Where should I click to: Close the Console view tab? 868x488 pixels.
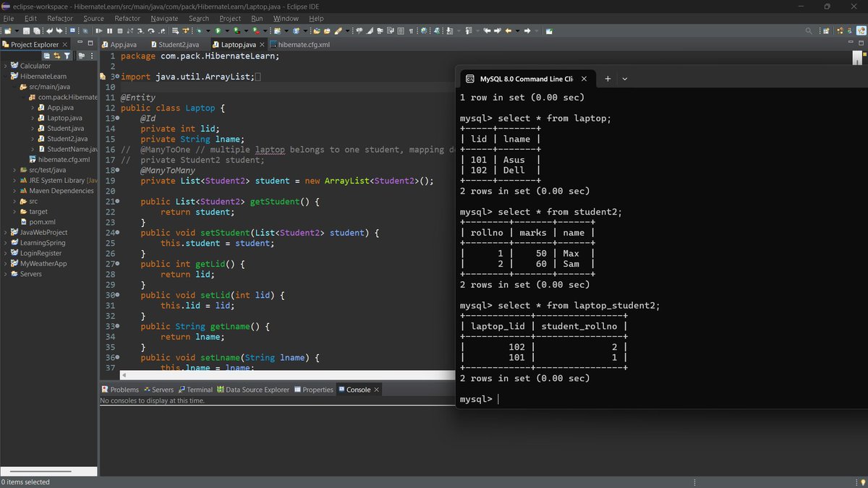pos(377,390)
